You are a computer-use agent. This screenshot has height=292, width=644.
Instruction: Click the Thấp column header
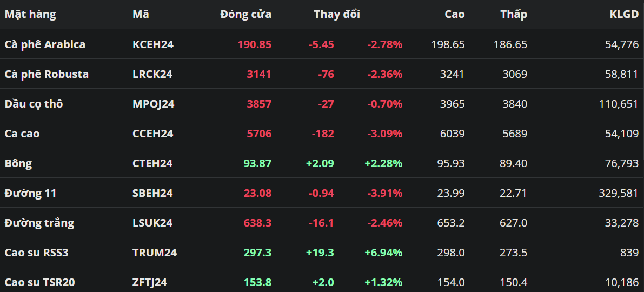pos(513,15)
